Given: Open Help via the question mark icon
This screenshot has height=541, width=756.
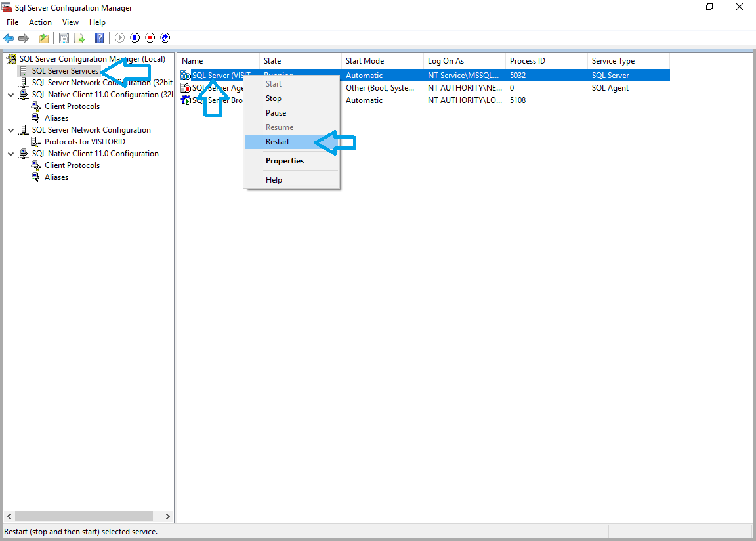Looking at the screenshot, I should (x=99, y=38).
